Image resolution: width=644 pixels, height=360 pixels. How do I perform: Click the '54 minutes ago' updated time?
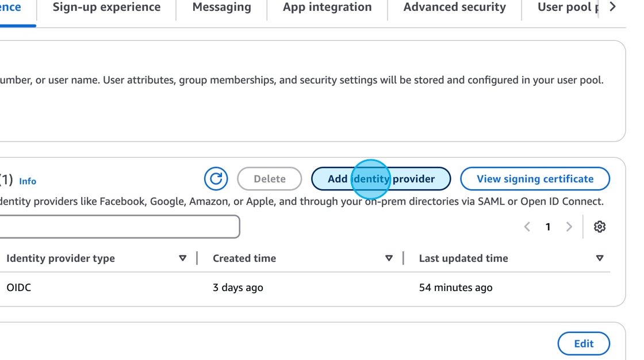tap(455, 288)
